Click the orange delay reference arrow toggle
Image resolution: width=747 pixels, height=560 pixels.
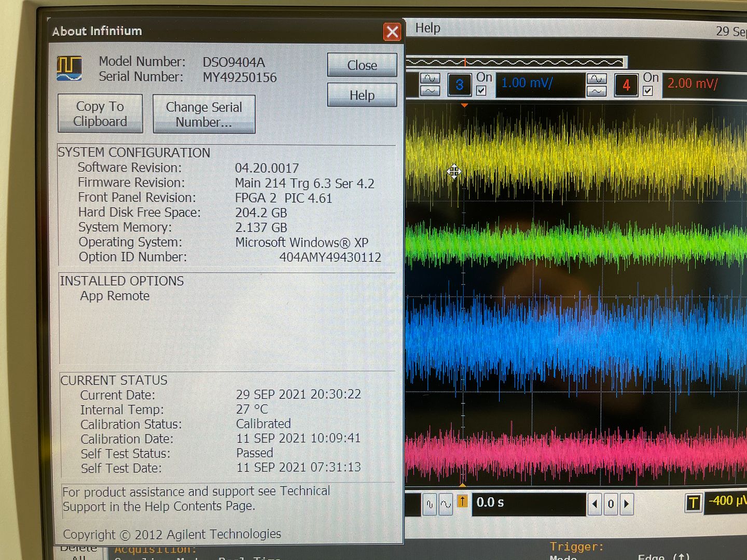(x=462, y=502)
